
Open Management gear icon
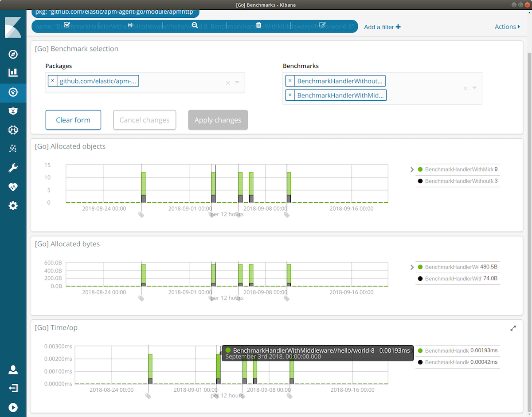click(13, 205)
